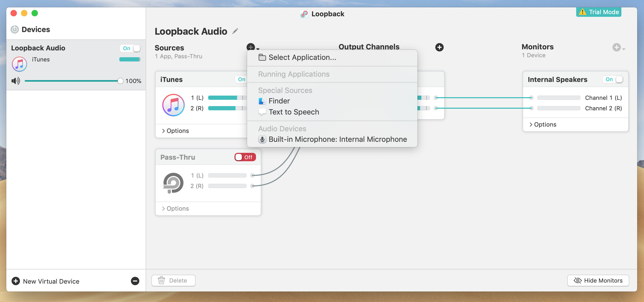Click the Built-in Microphone icon in the menu
The width and height of the screenshot is (644, 302).
(262, 139)
